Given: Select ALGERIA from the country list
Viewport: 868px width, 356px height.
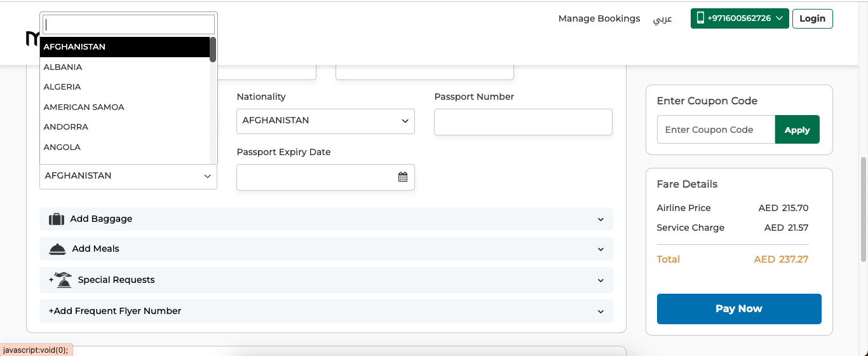Looking at the screenshot, I should tap(62, 86).
